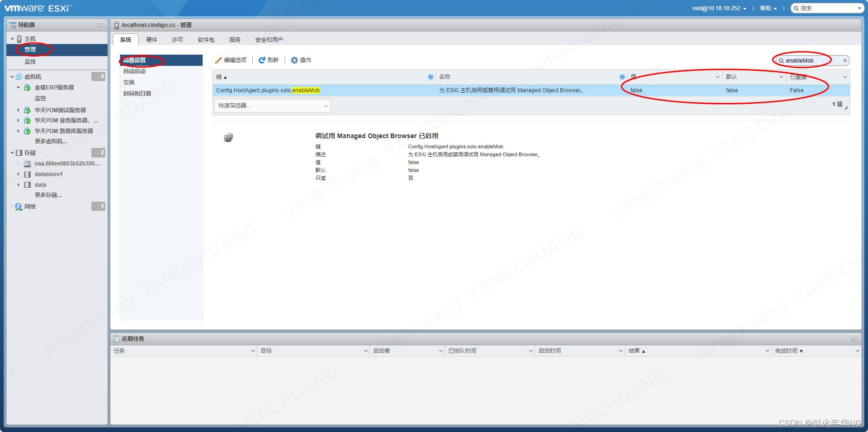Open the 默认 column dropdown arrow

(x=781, y=77)
